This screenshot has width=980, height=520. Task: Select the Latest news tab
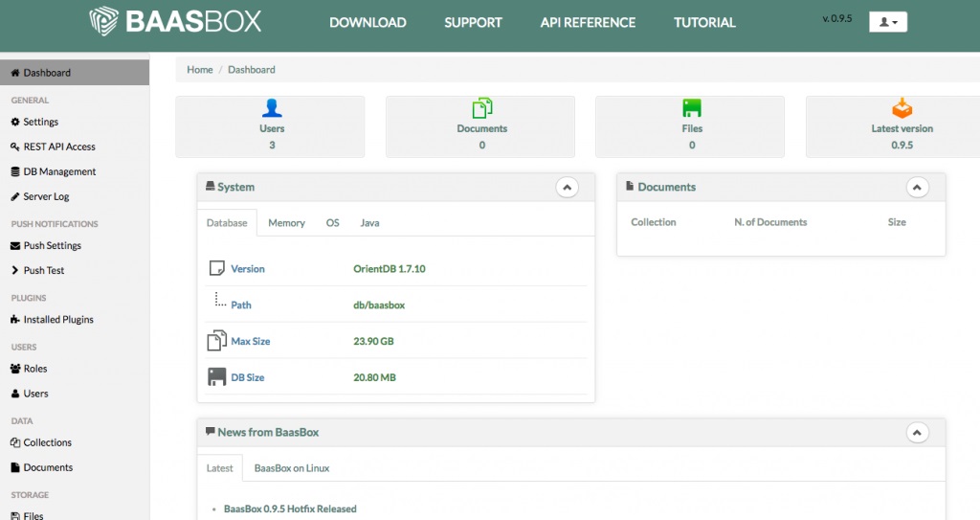(x=219, y=468)
